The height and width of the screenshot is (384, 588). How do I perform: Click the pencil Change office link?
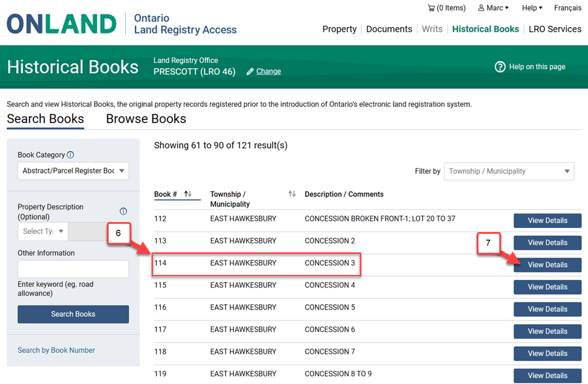(x=263, y=71)
